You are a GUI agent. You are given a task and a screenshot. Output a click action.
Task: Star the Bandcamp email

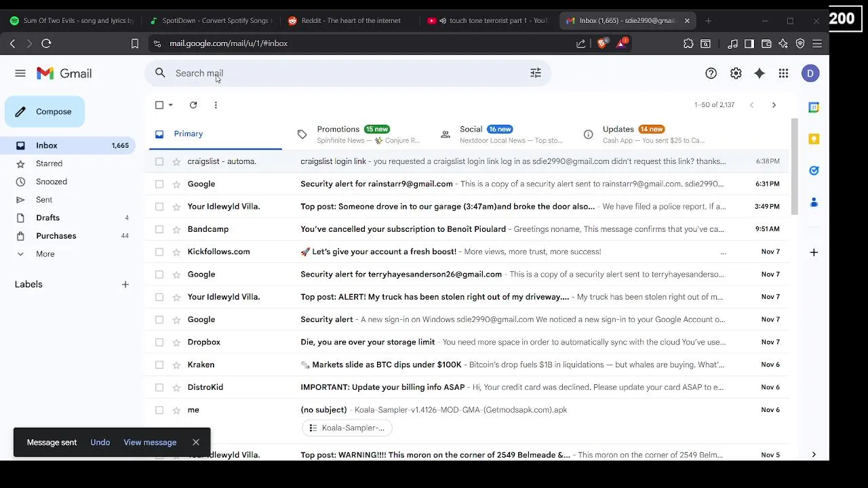[x=176, y=229]
